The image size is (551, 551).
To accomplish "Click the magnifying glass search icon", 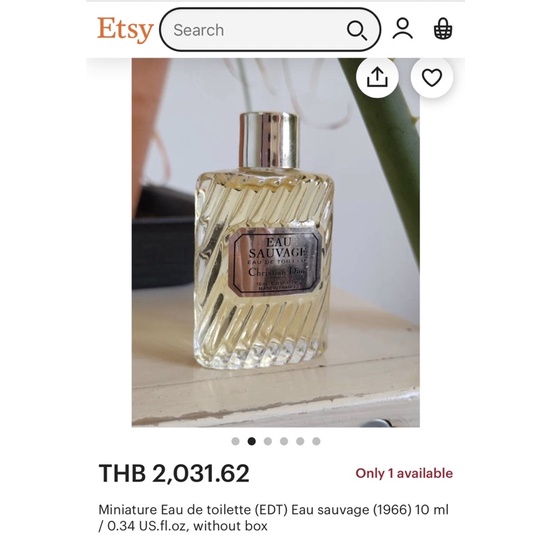I will click(357, 30).
